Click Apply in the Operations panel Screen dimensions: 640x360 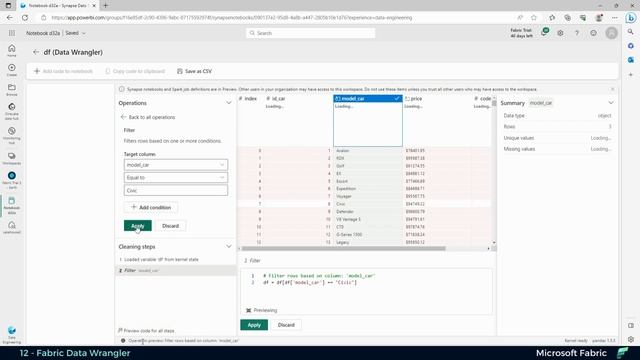(x=138, y=226)
